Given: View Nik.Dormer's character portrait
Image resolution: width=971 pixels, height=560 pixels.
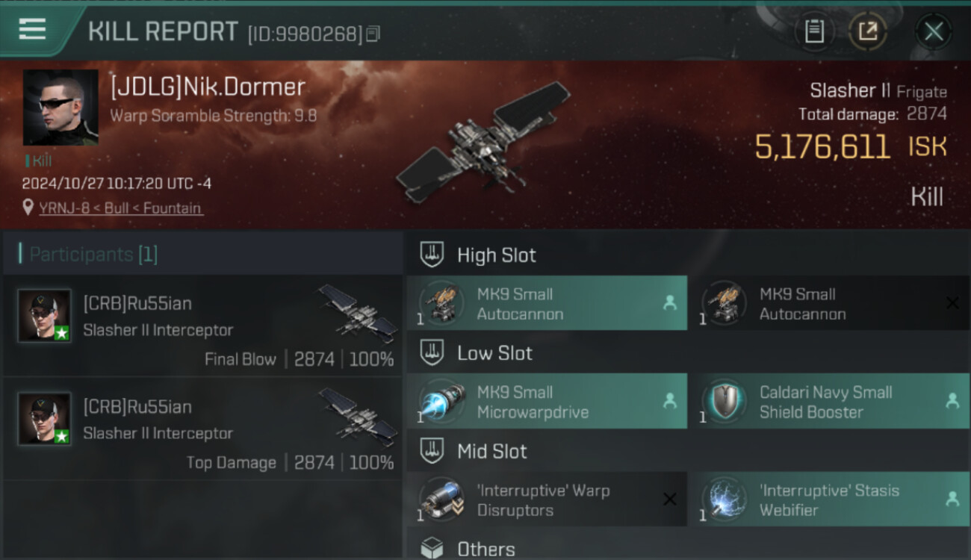Looking at the screenshot, I should click(x=61, y=108).
